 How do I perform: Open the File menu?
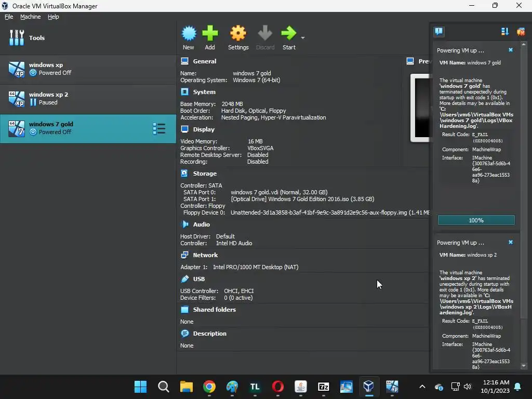[x=9, y=17]
